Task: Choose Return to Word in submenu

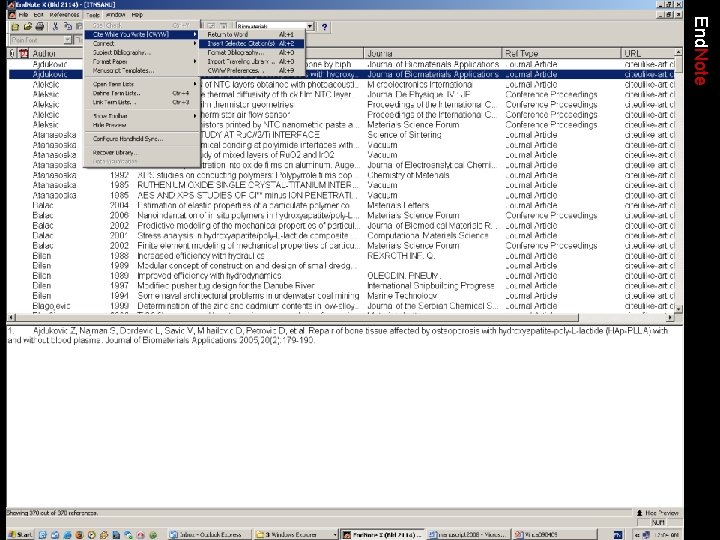Action: click(252, 34)
